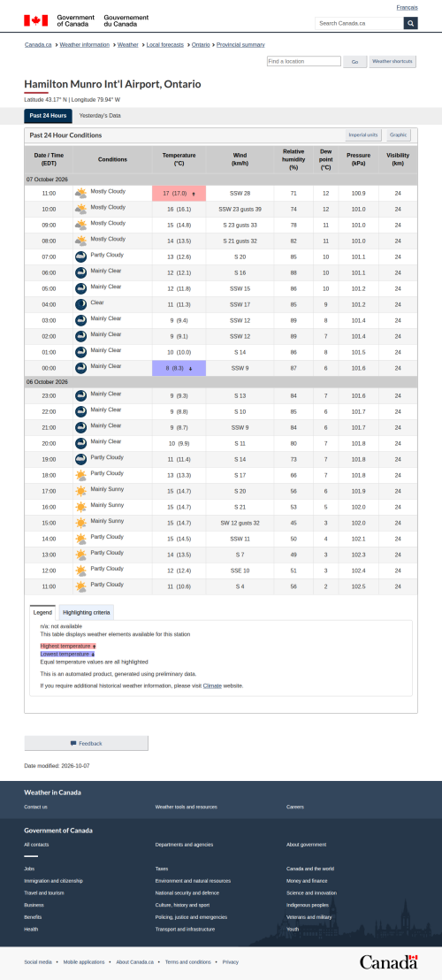Image resolution: width=442 pixels, height=980 pixels.
Task: Click the Lowest temperature legend swatch
Action: (x=67, y=654)
